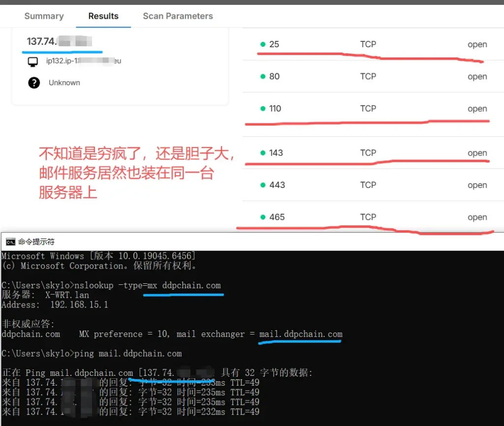The image size is (504, 426).
Task: Select the 137.74 host IP address heading
Action: pyautogui.click(x=59, y=41)
